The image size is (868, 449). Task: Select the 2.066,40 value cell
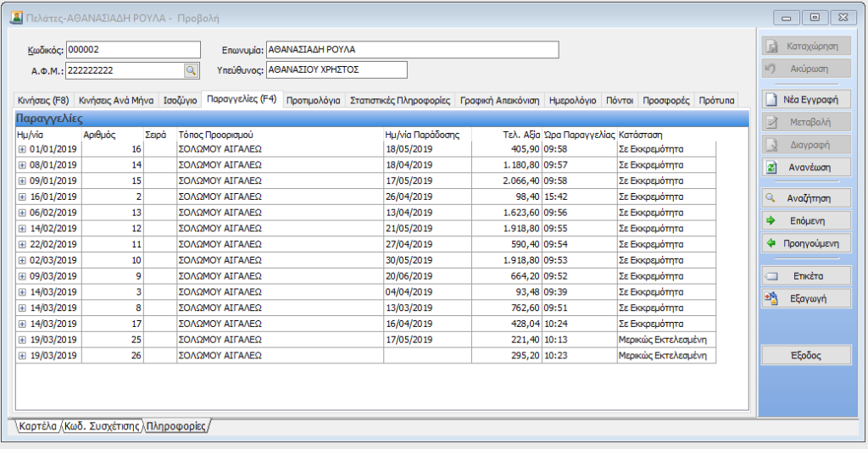click(x=507, y=180)
